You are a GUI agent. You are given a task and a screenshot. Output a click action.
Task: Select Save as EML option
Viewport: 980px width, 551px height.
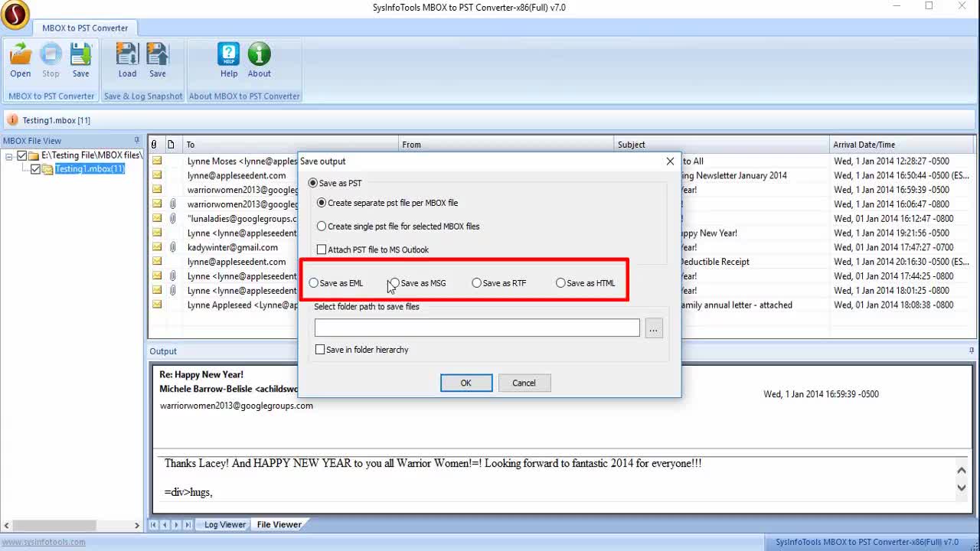314,283
